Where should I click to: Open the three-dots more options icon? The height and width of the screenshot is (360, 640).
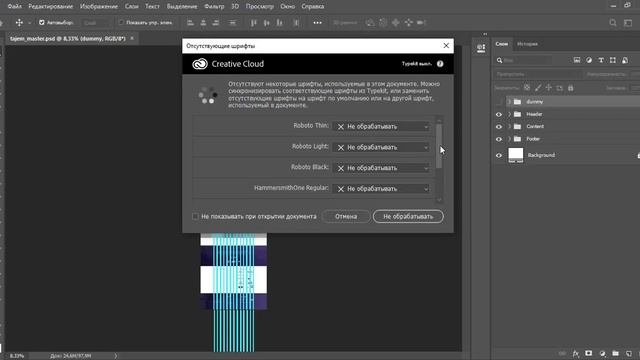[318, 23]
